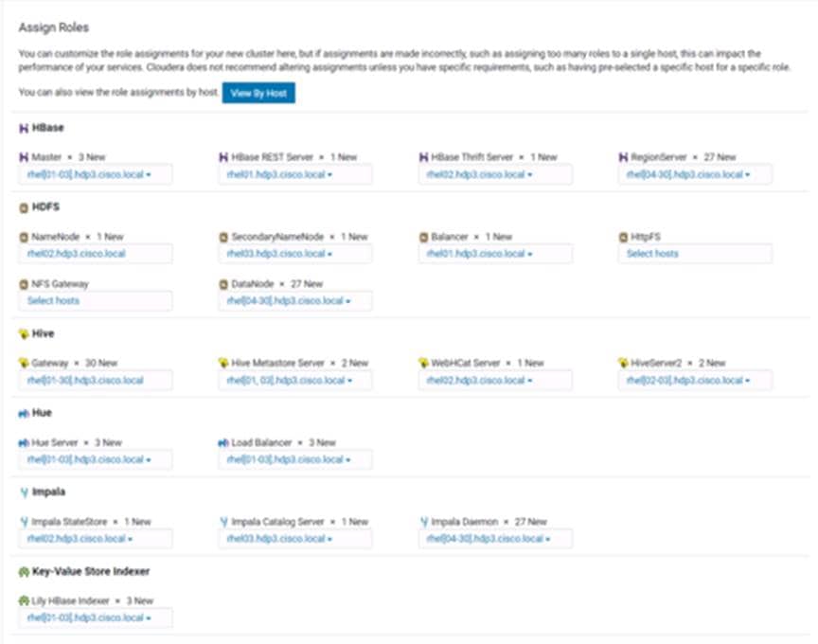Open the Lily HBase Indexer host dropdown
Screen dimensions: 818x644
96,617
